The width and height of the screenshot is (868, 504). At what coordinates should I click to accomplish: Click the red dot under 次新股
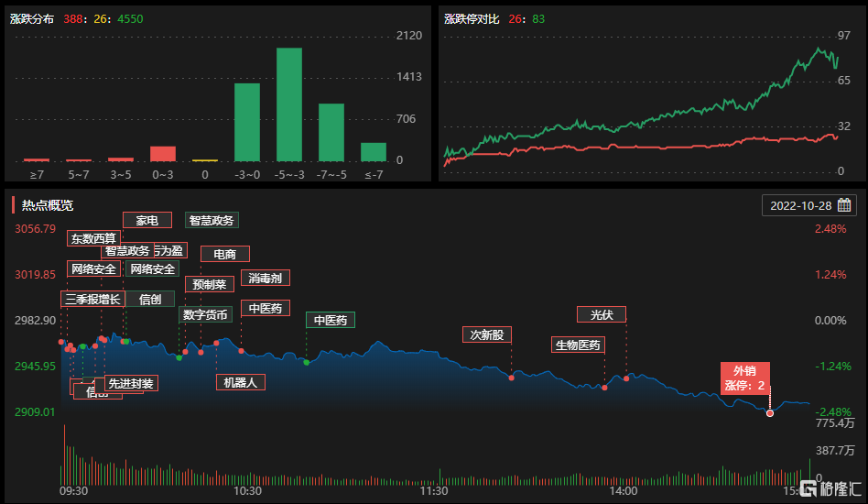512,378
